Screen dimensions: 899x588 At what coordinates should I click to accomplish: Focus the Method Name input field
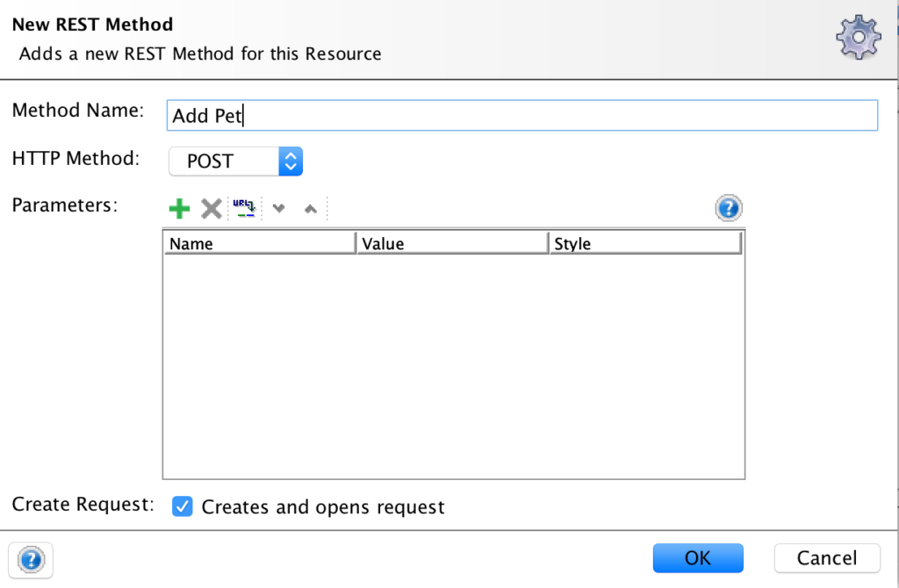[522, 115]
